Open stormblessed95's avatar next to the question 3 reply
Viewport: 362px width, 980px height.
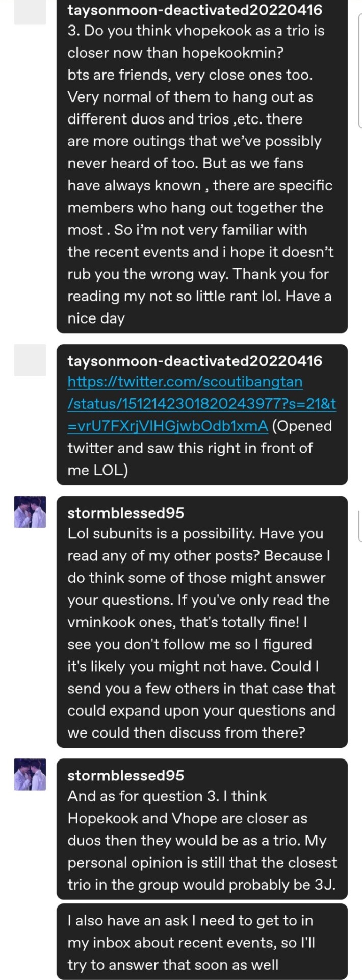pyautogui.click(x=30, y=774)
